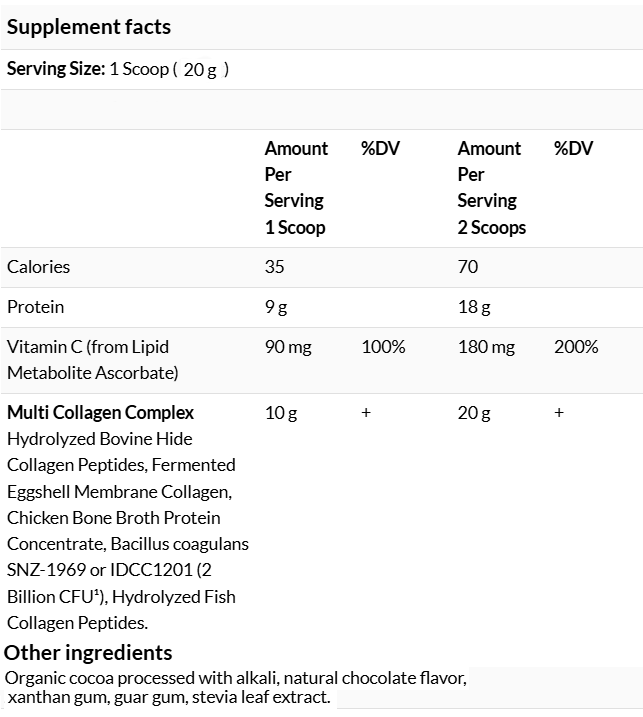Click Amount Per Serving 2 Scoops header
The image size is (643, 717).
[x=492, y=188]
